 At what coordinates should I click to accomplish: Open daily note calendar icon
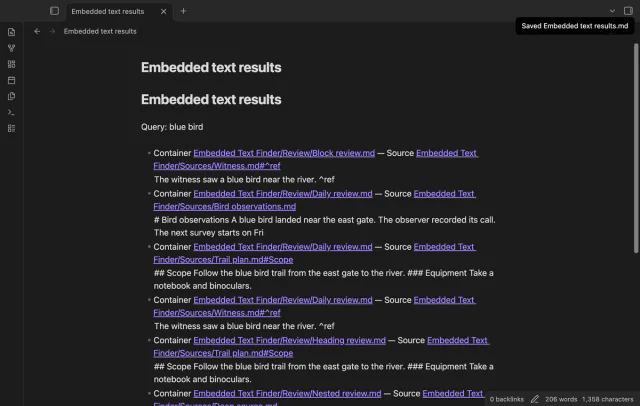(11, 80)
